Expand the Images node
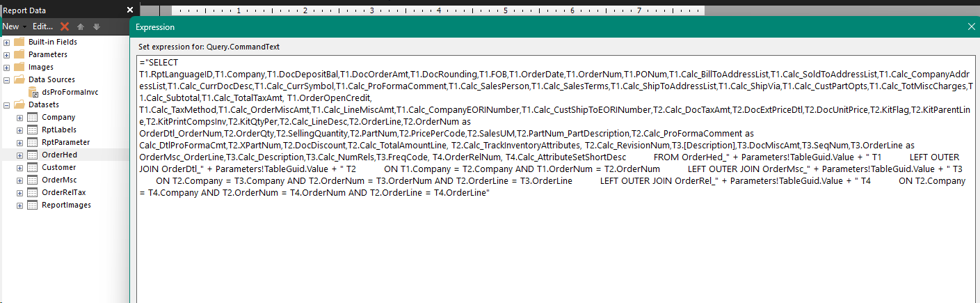Image resolution: width=980 pixels, height=303 pixels. 6,67
